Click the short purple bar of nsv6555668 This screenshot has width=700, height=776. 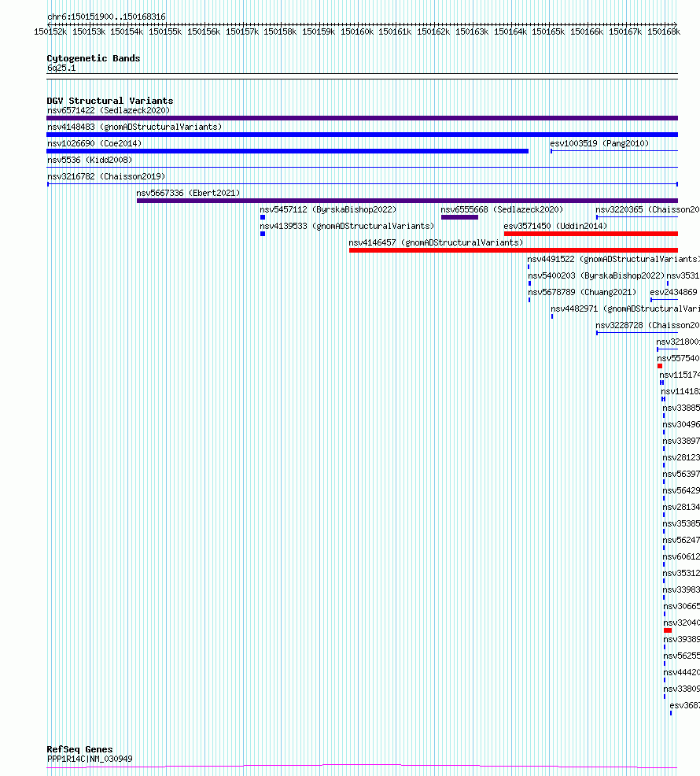click(459, 217)
